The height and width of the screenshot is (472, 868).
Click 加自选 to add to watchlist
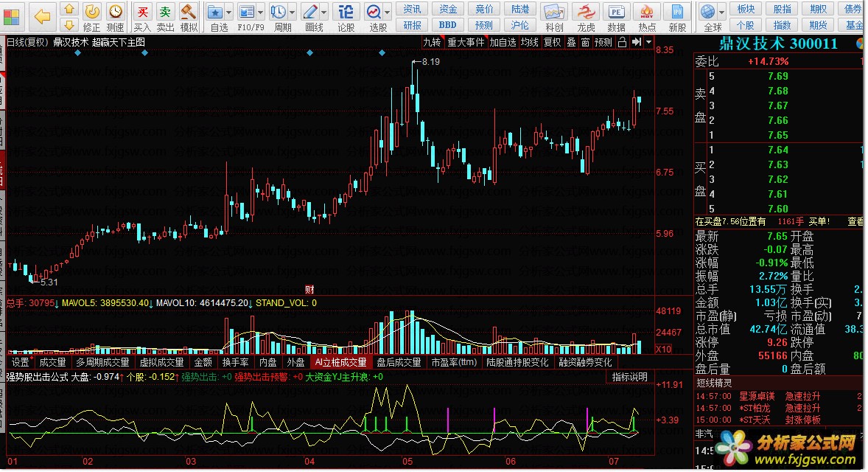pos(503,42)
